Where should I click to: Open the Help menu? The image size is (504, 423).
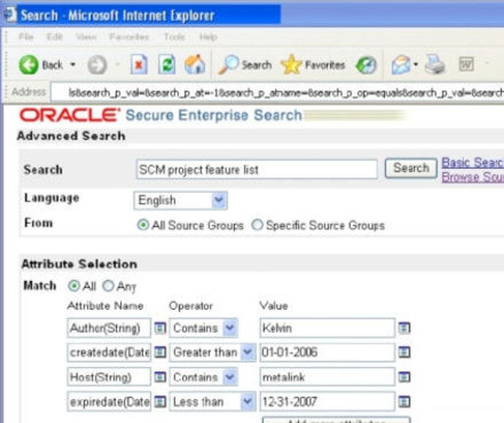pyautogui.click(x=208, y=37)
